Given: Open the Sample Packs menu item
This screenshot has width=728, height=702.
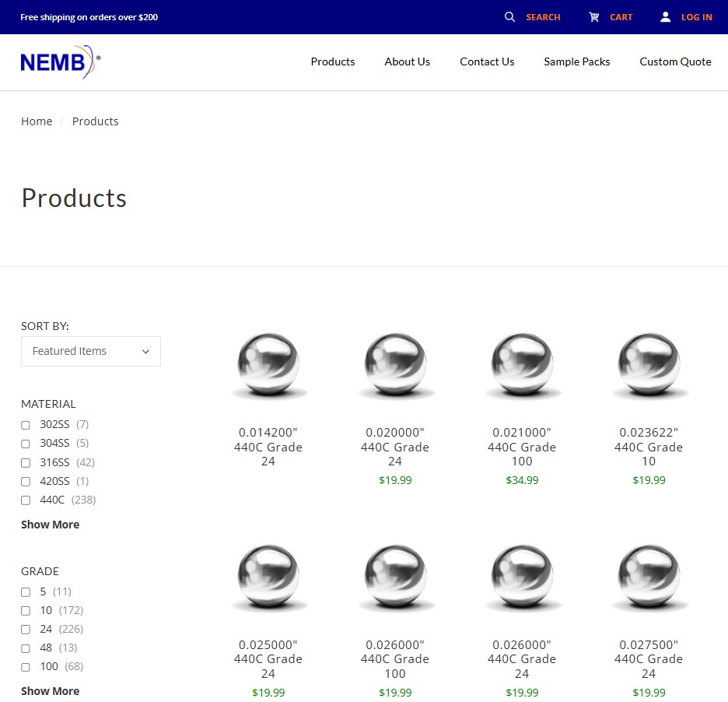Looking at the screenshot, I should point(576,61).
